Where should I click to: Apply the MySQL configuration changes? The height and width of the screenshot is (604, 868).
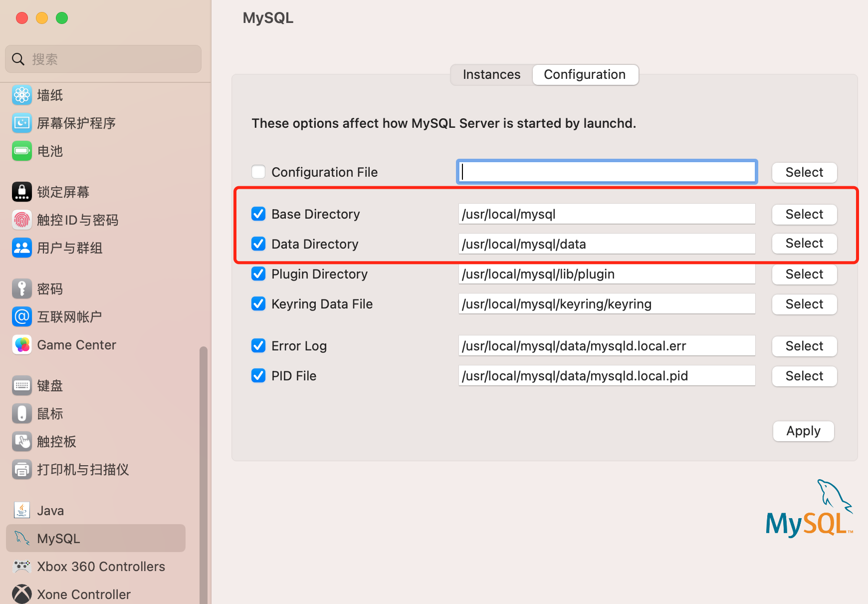coord(803,431)
